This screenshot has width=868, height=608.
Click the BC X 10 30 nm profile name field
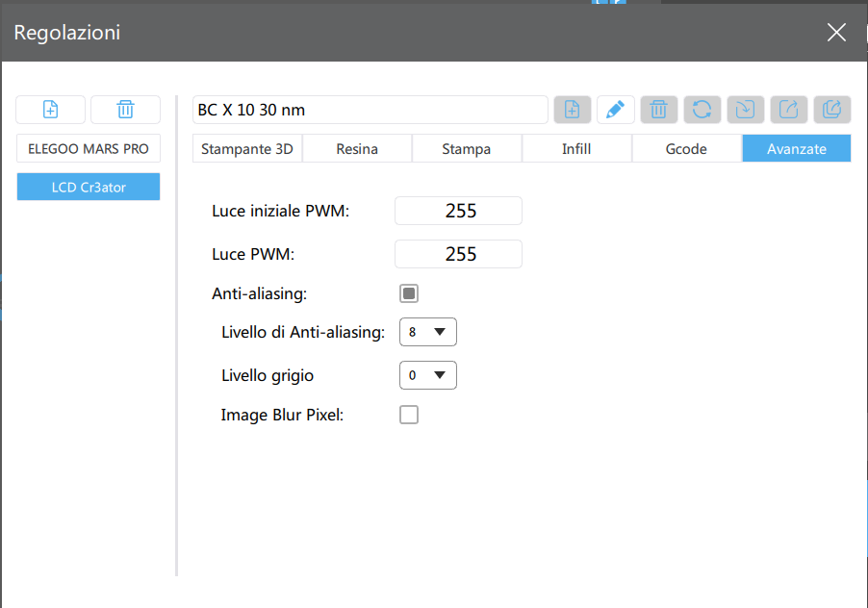pos(370,110)
